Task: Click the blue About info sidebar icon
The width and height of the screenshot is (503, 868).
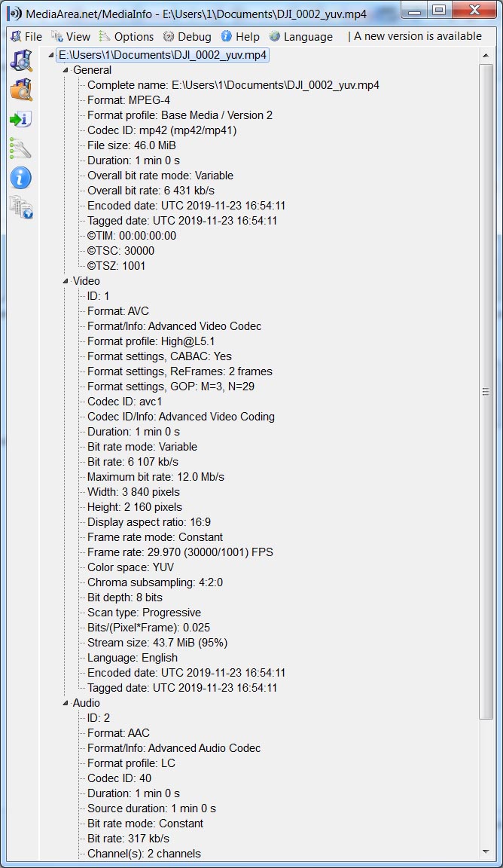Action: 21,179
